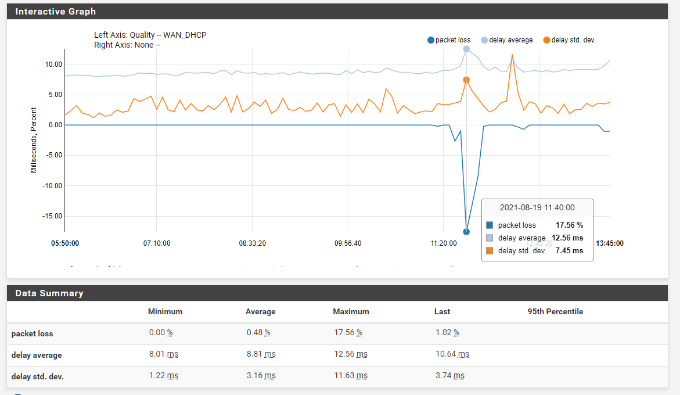This screenshot has width=680, height=395.
Task: Click the Data Summary panel header
Action: tap(337, 293)
